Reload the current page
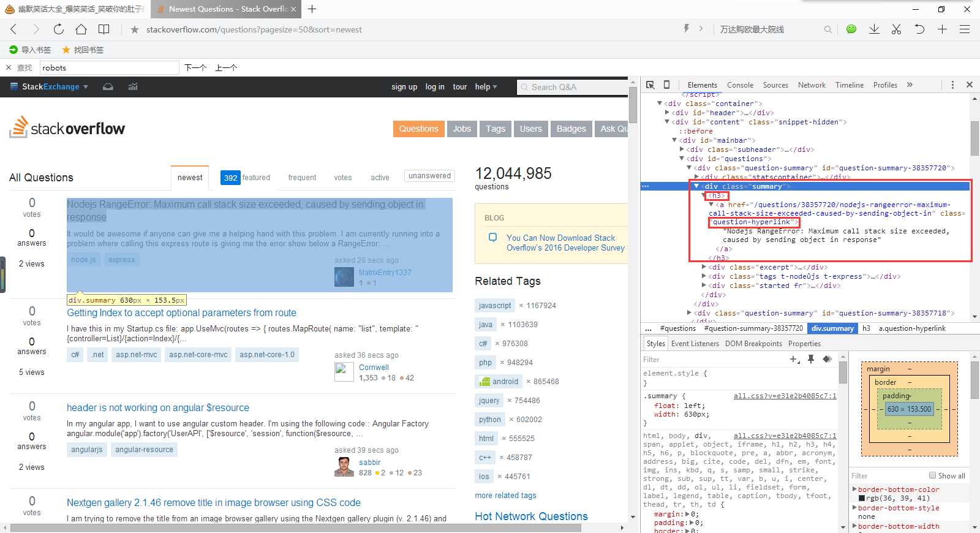Viewport: 980px width, 533px height. point(58,29)
